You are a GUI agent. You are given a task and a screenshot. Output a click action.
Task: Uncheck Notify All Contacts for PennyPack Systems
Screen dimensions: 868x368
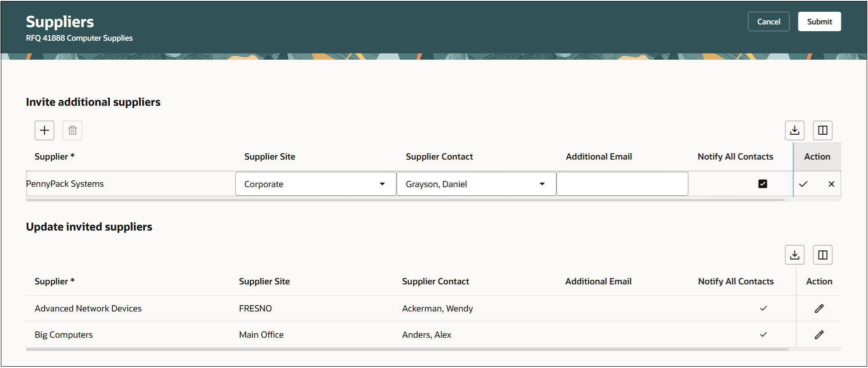(x=763, y=184)
